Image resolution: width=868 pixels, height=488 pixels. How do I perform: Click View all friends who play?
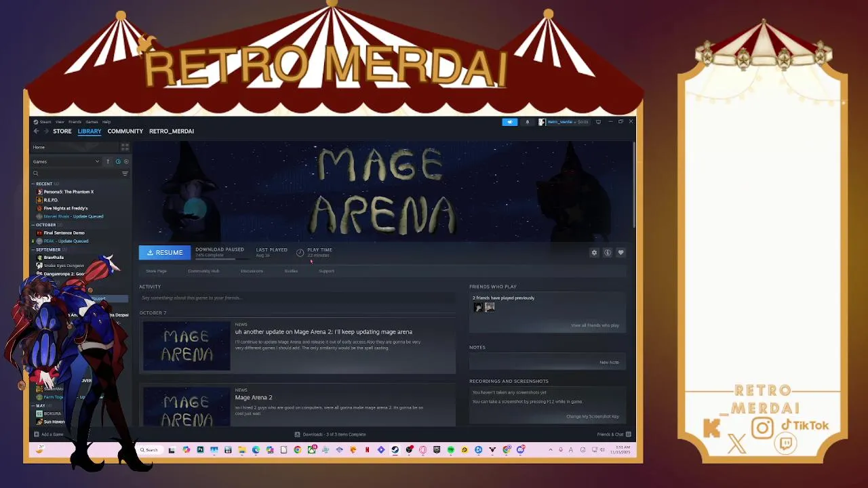595,325
